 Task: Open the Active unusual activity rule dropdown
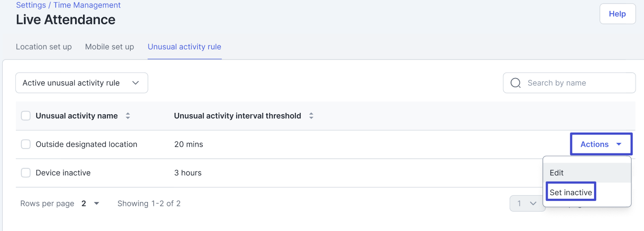[81, 83]
